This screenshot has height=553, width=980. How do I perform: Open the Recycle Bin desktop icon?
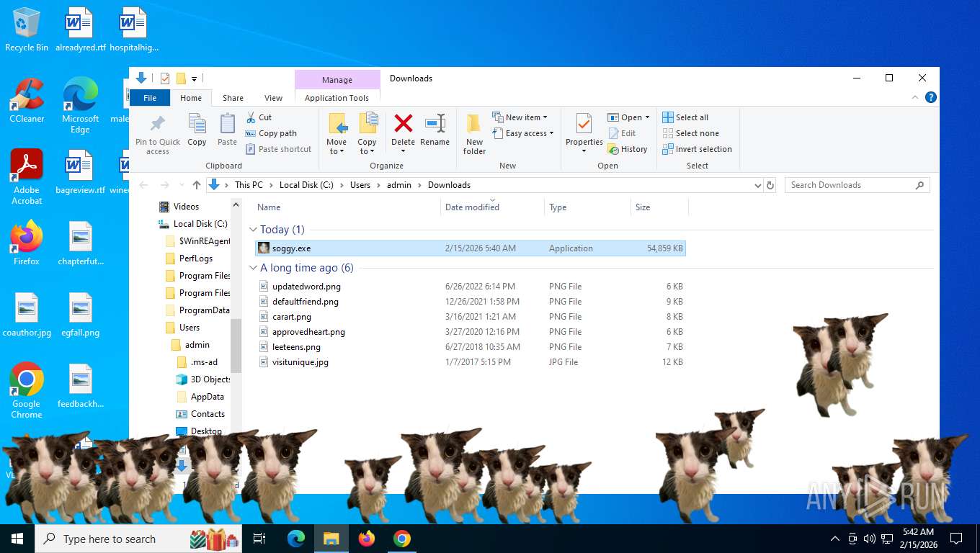27,30
